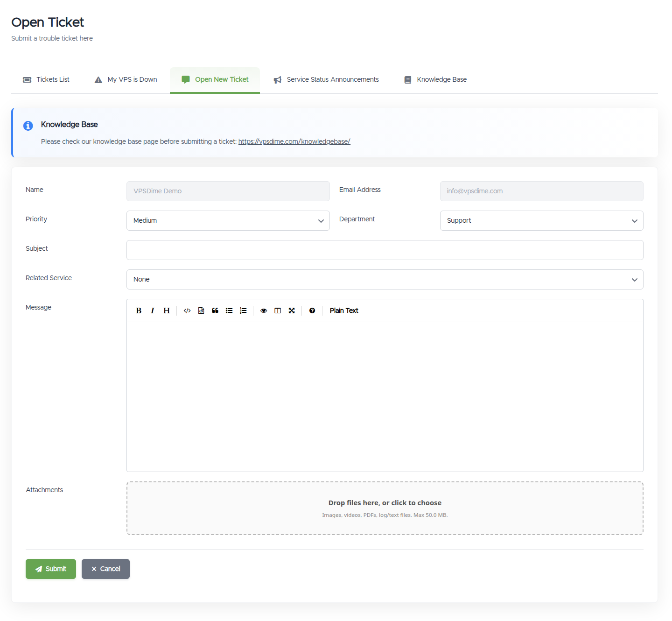
Task: Click into the Subject input field
Action: tap(385, 250)
